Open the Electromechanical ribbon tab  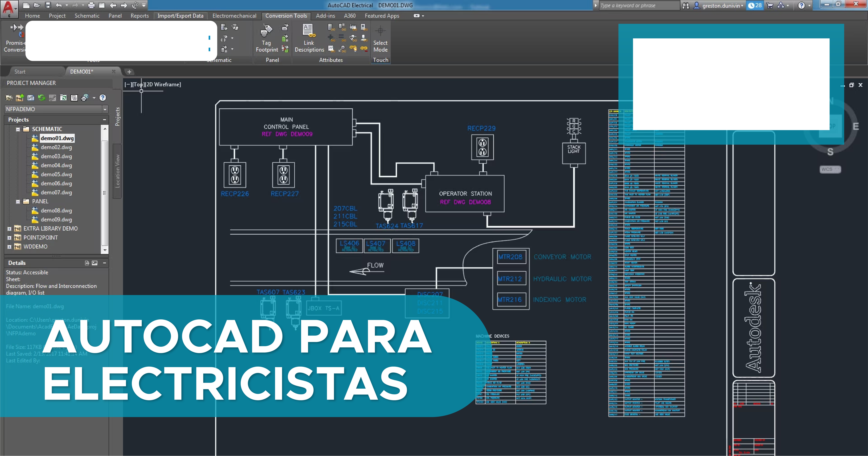coord(234,16)
